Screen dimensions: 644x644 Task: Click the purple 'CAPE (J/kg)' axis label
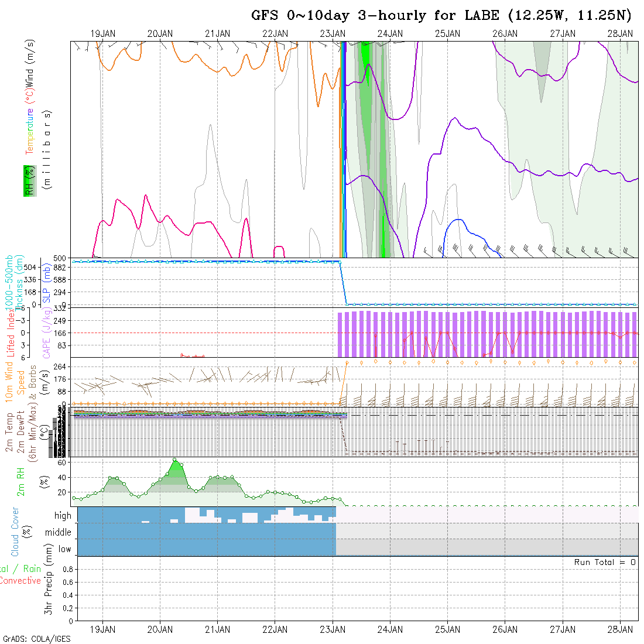46,333
